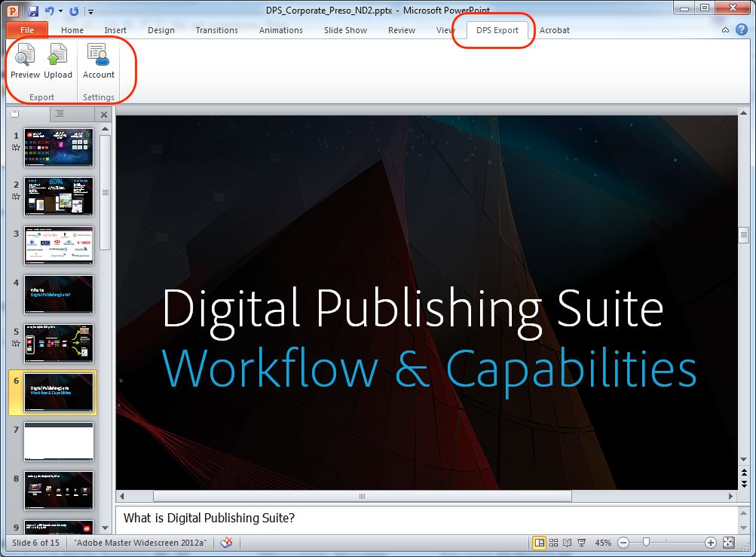
Task: Switch to Normal view icon
Action: (x=540, y=543)
